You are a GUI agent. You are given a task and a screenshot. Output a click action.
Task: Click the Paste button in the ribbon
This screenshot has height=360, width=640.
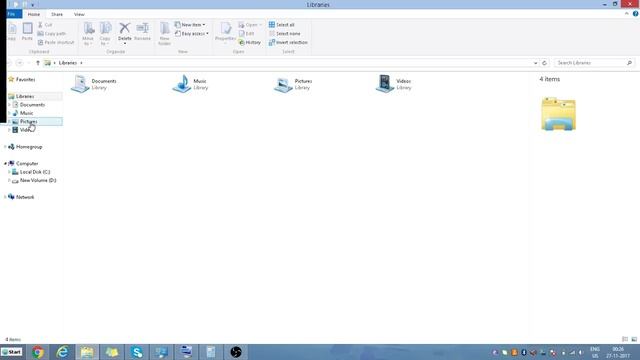click(x=27, y=31)
